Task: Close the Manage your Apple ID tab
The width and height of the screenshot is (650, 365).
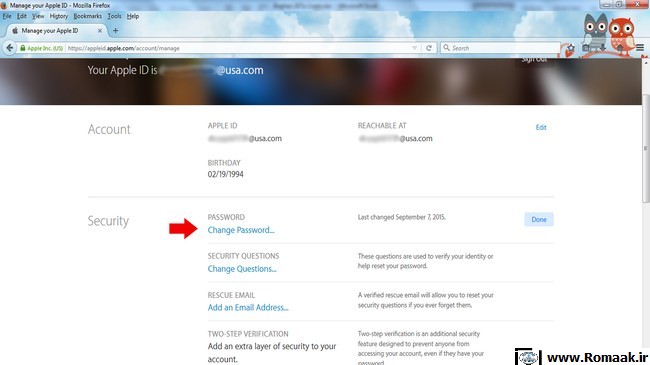Action: [x=100, y=31]
